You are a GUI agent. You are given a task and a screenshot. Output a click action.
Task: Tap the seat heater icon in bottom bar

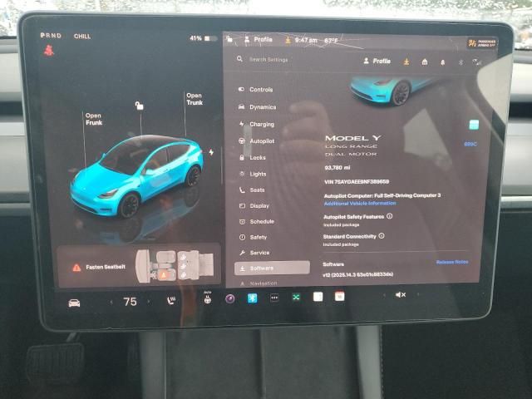coord(171,301)
